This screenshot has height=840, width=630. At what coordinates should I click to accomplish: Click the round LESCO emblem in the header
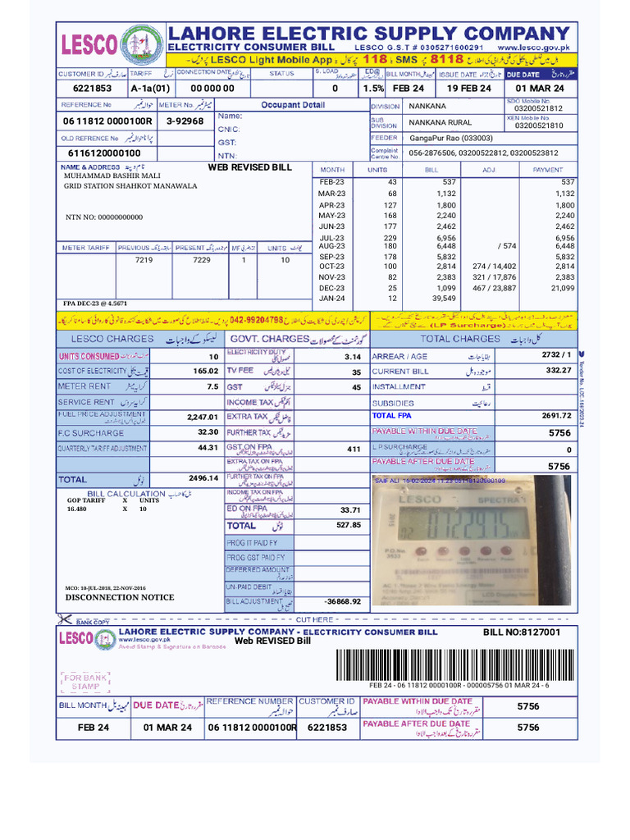pos(141,45)
